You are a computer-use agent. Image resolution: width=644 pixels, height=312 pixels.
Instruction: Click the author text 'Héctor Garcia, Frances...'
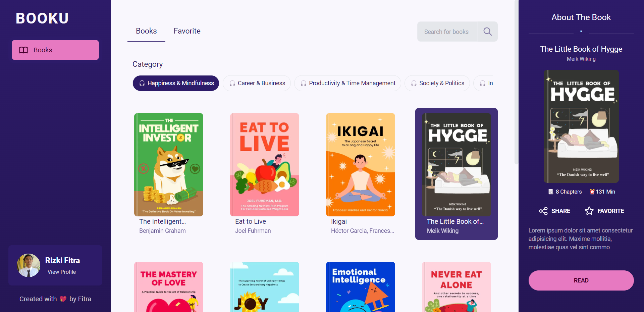(362, 231)
